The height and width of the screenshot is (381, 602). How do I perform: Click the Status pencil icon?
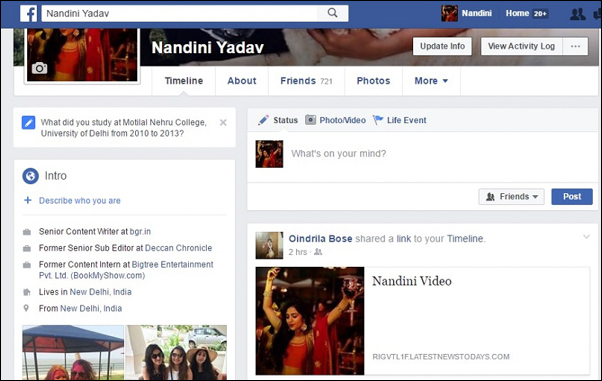coord(263,120)
